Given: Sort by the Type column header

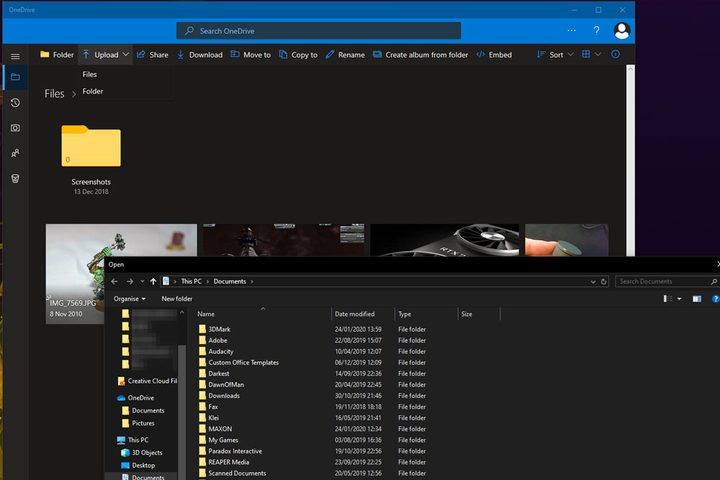Looking at the screenshot, I should [x=427, y=314].
